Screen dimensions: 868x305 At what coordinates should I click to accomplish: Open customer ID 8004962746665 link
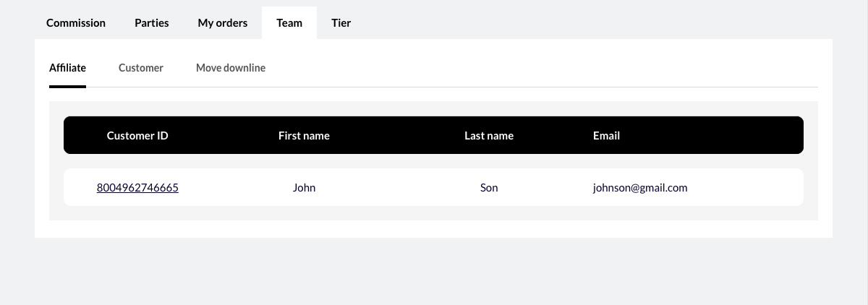[137, 188]
